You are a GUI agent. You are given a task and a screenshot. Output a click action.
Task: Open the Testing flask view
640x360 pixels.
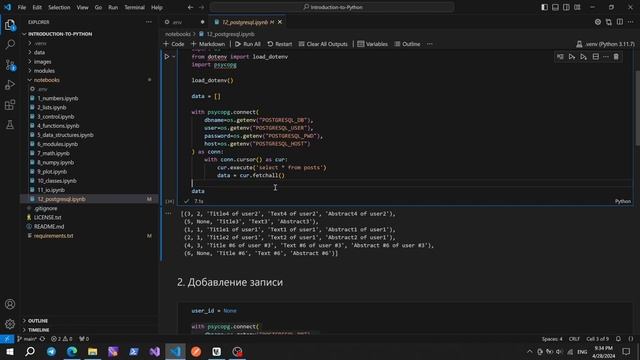10,124
